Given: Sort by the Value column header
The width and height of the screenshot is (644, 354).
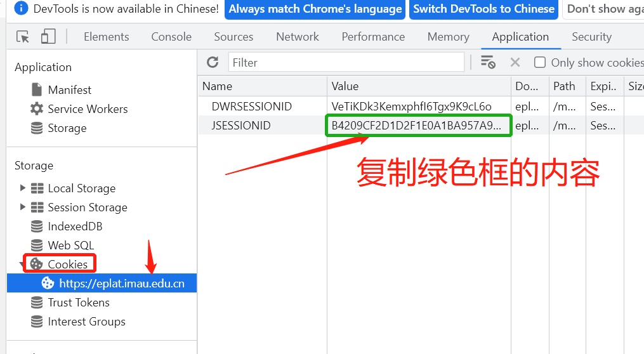Looking at the screenshot, I should point(419,86).
